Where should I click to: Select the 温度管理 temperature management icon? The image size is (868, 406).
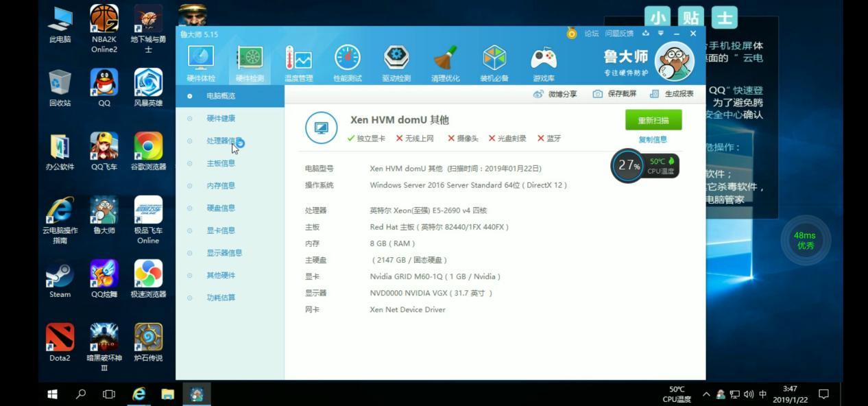pos(298,62)
